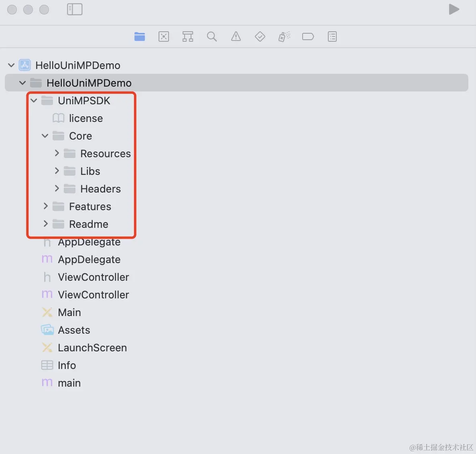Collapse the UniMPSDK folder chevron
Screen dimensions: 476x454
coord(34,100)
